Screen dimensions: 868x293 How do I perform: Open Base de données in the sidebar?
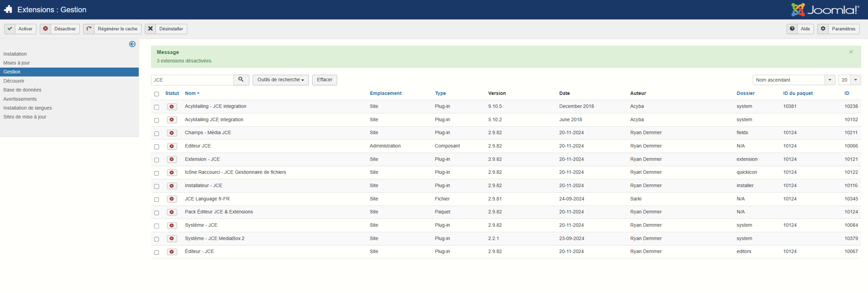[x=22, y=90]
